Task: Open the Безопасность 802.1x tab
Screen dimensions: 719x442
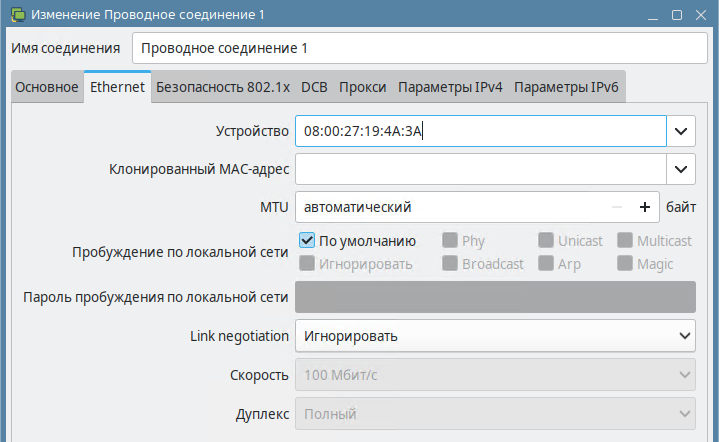Action: point(223,87)
